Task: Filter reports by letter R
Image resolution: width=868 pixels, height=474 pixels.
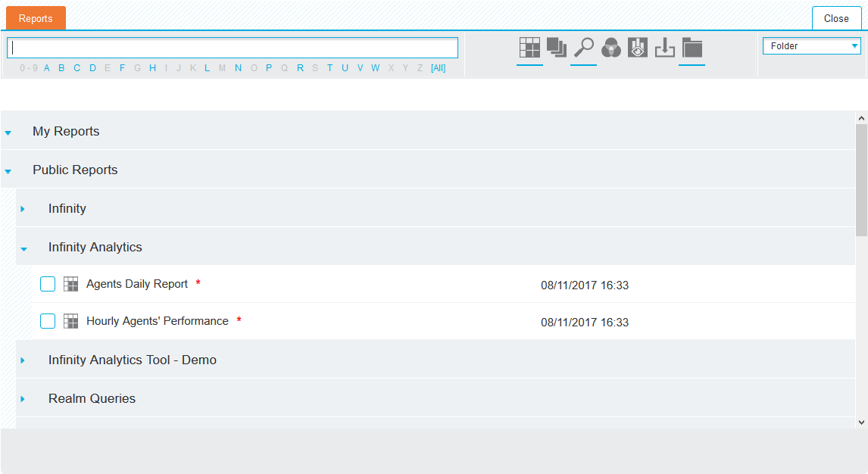Action: 300,68
